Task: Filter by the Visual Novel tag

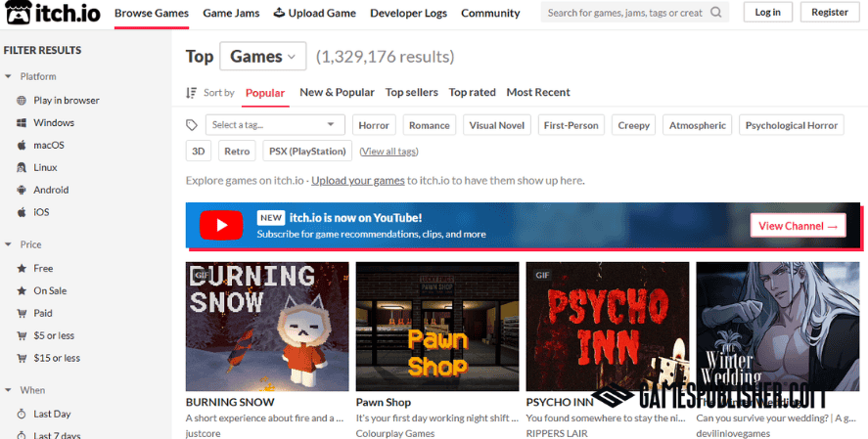Action: [x=496, y=125]
